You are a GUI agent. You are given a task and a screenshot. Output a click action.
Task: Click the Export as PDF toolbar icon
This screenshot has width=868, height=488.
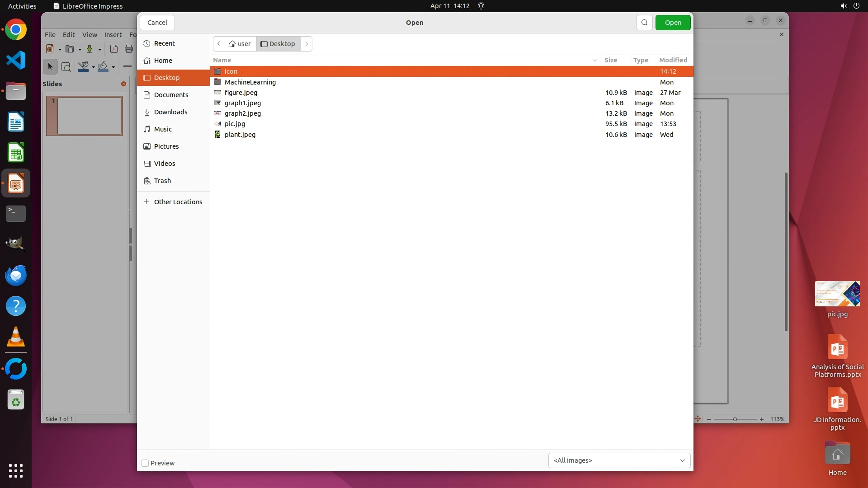coord(114,49)
